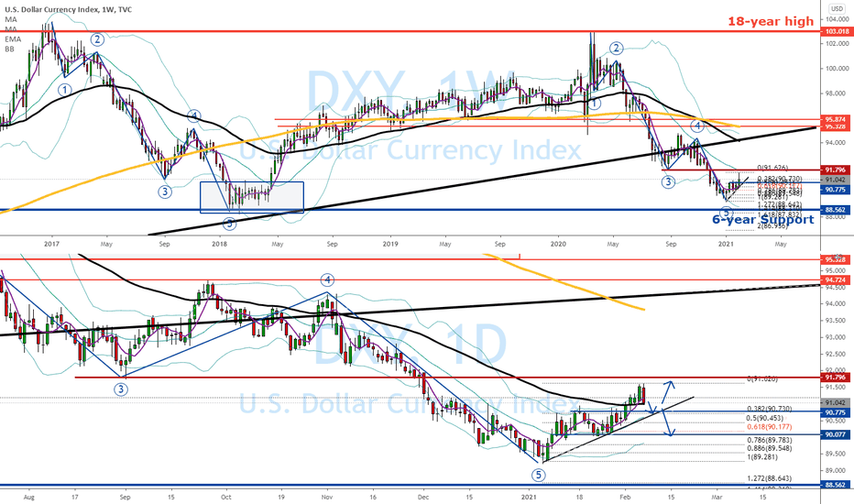The height and width of the screenshot is (504, 854).
Task: Click the Aug label on daily time axis
Action: tap(29, 497)
